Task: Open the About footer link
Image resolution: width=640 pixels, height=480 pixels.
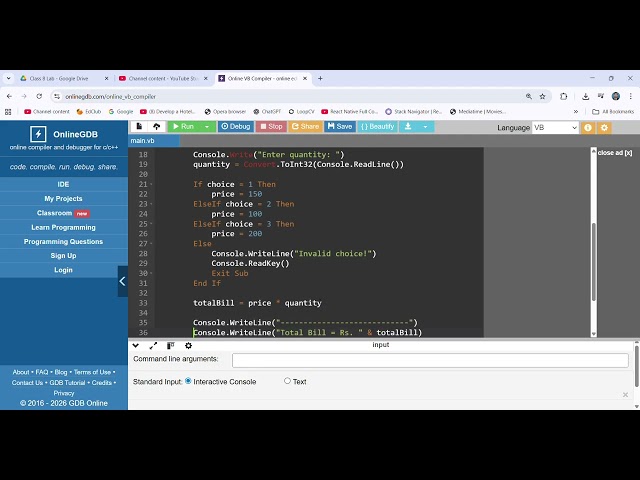Action: [x=20, y=372]
